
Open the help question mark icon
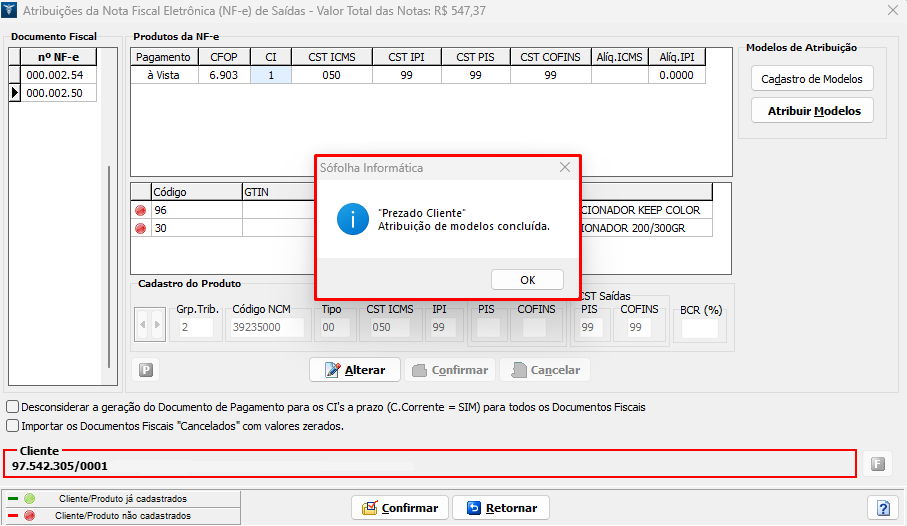coord(882,508)
